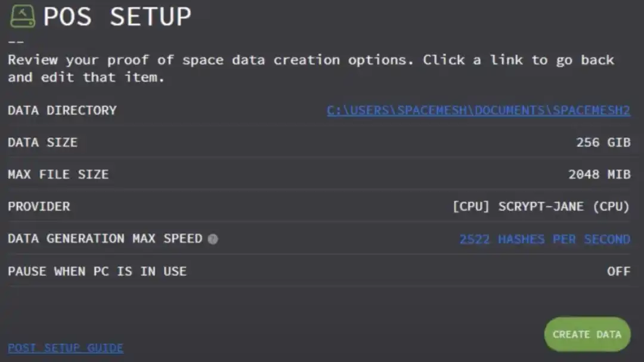Click the OFF value for Pause When PC Is In Use

618,271
